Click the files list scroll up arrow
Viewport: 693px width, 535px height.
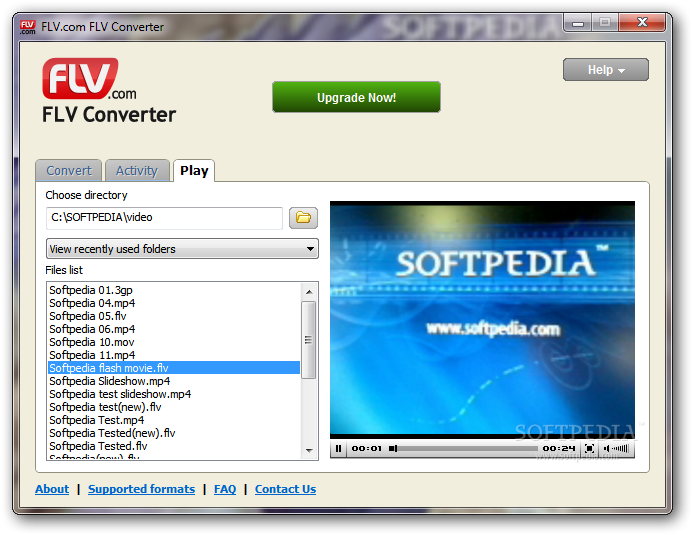pyautogui.click(x=309, y=292)
